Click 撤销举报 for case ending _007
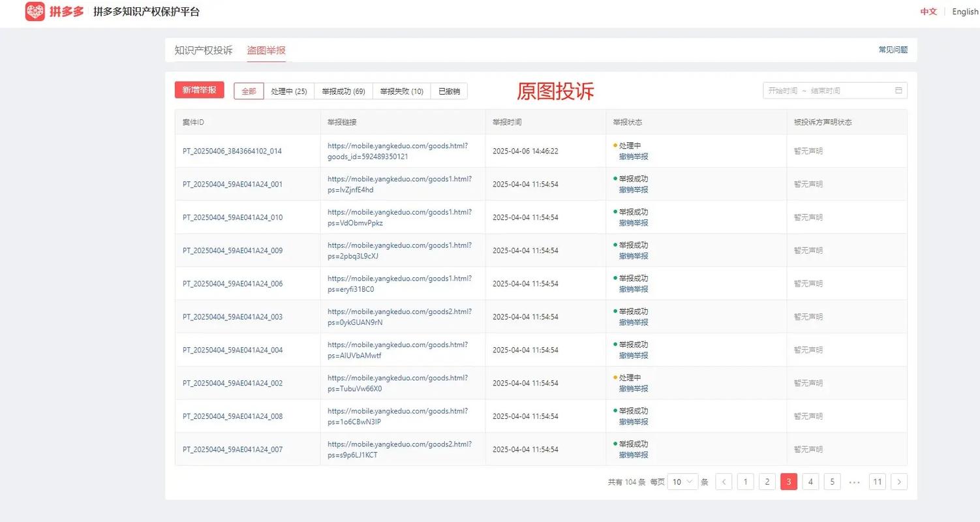 point(634,455)
